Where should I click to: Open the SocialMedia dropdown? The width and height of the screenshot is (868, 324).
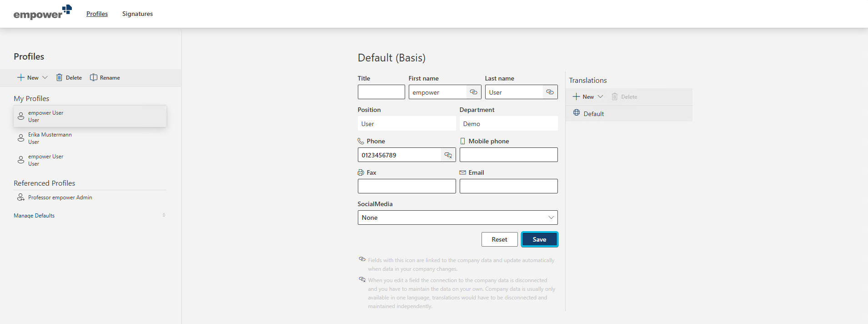457,218
